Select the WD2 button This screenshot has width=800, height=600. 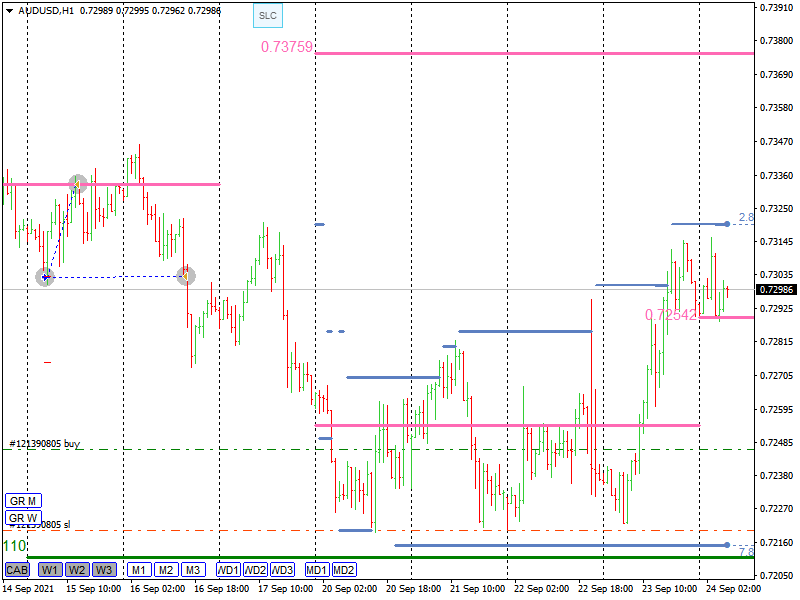tap(256, 570)
